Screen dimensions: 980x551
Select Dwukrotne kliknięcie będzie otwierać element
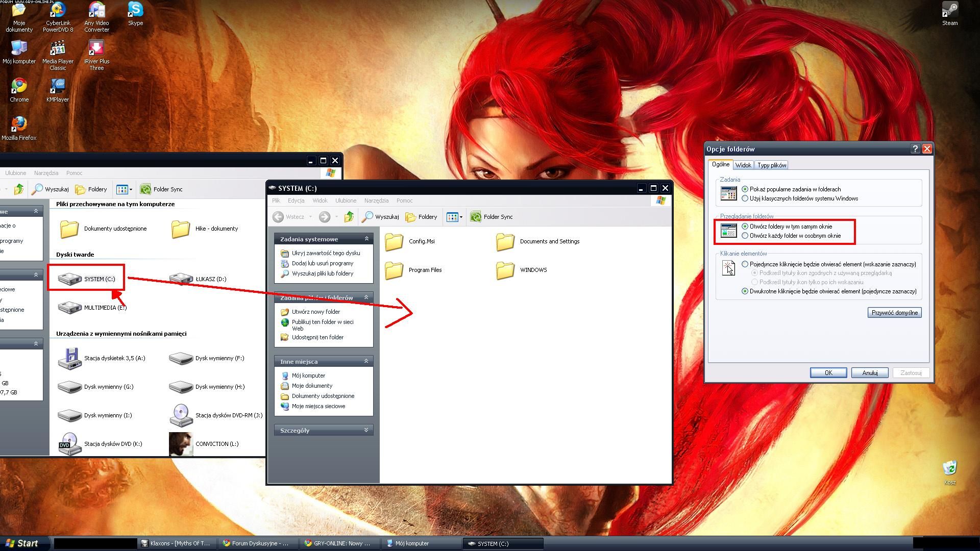[x=745, y=291]
